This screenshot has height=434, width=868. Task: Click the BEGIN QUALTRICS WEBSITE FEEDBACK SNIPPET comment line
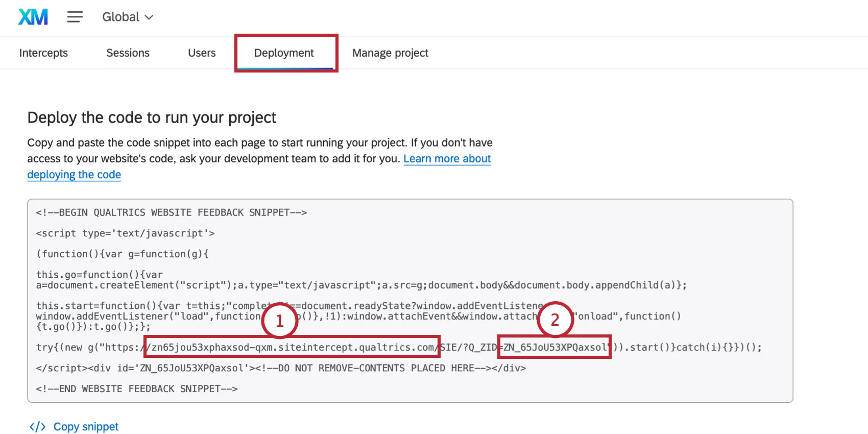click(x=172, y=212)
